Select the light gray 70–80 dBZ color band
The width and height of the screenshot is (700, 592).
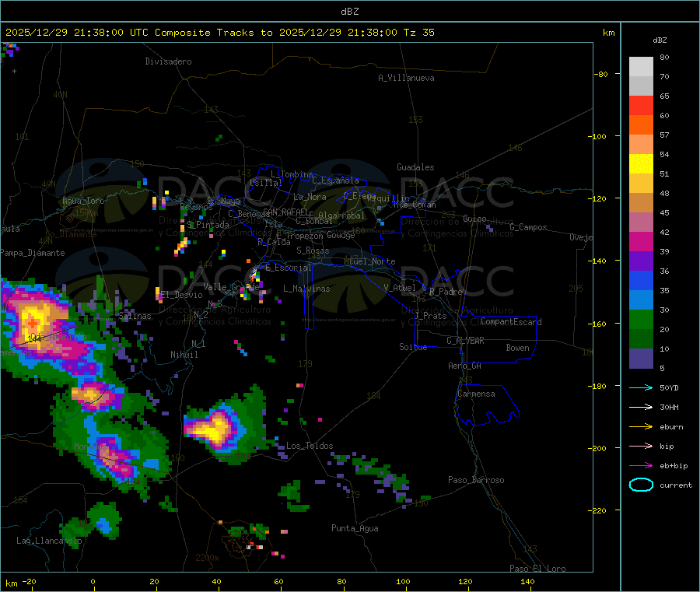pyautogui.click(x=641, y=67)
